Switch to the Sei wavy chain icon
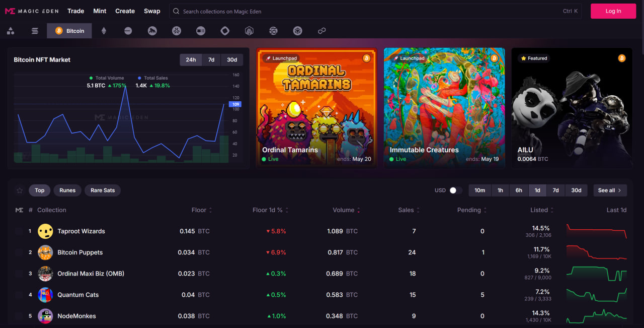This screenshot has height=328, width=644. 273,31
